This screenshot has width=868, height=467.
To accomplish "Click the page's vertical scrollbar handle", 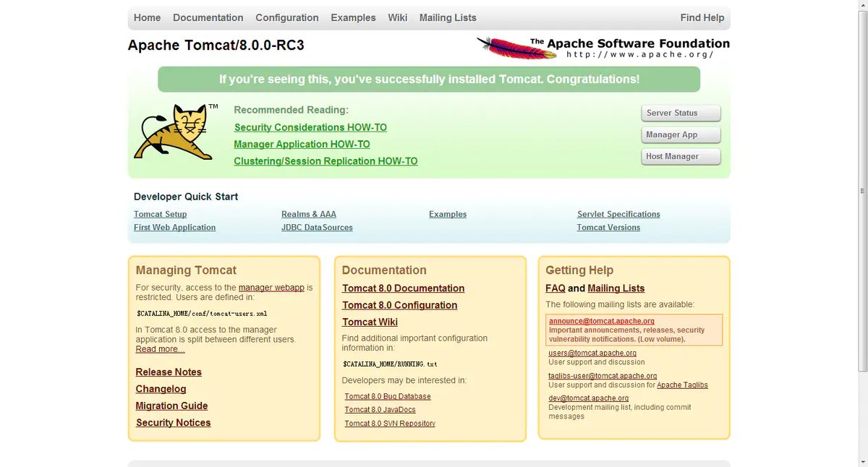I will (x=862, y=191).
